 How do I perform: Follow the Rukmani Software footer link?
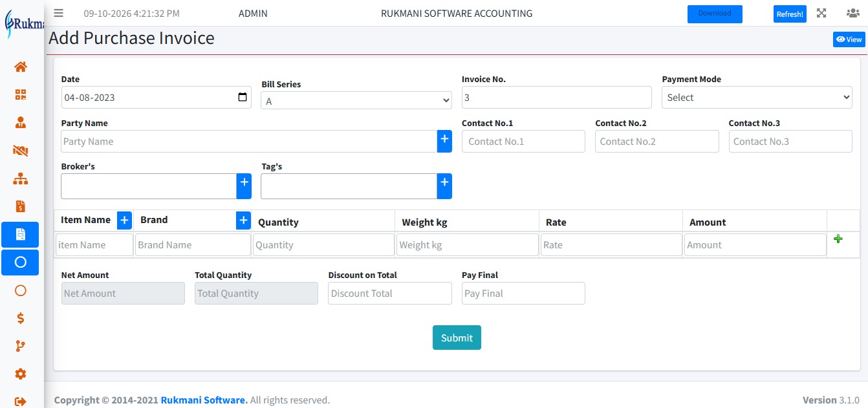click(x=204, y=400)
